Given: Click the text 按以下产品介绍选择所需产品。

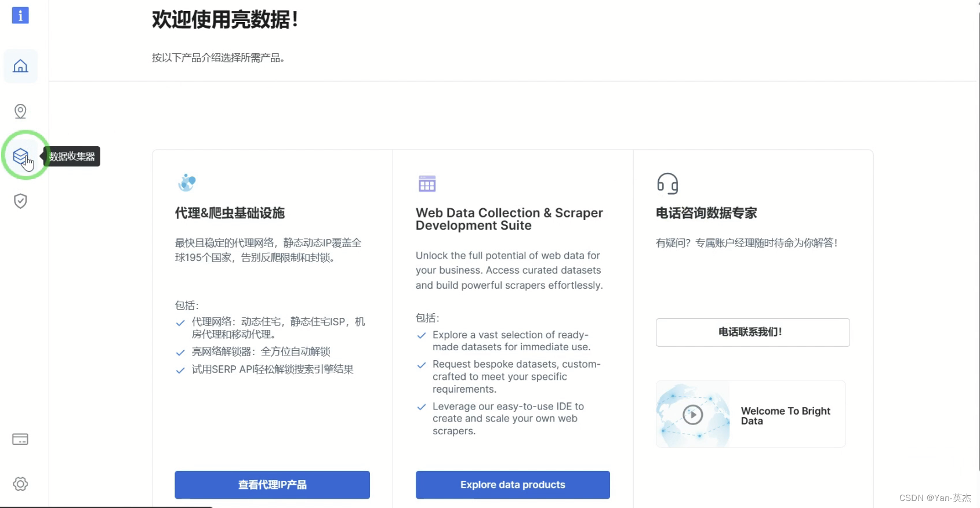Looking at the screenshot, I should click(x=219, y=57).
